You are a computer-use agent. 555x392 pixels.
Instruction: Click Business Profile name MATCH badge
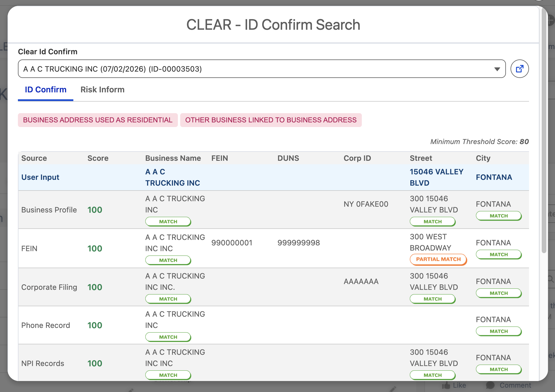coord(168,222)
